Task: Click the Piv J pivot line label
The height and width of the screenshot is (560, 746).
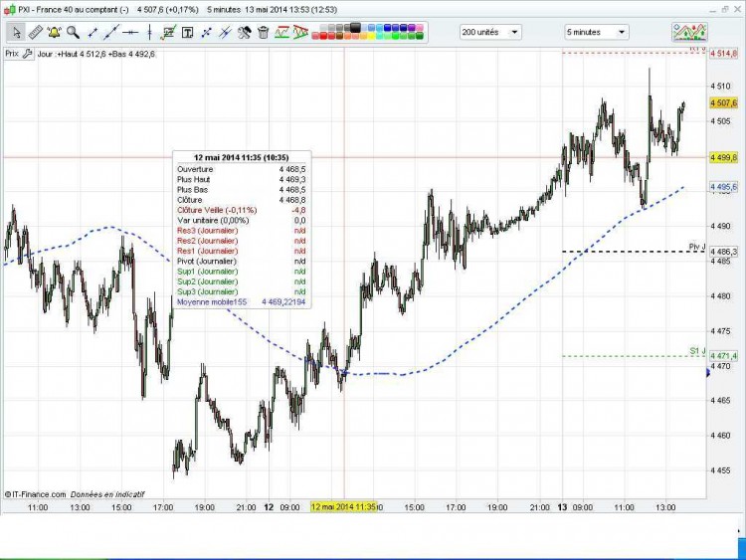Action: 697,247
